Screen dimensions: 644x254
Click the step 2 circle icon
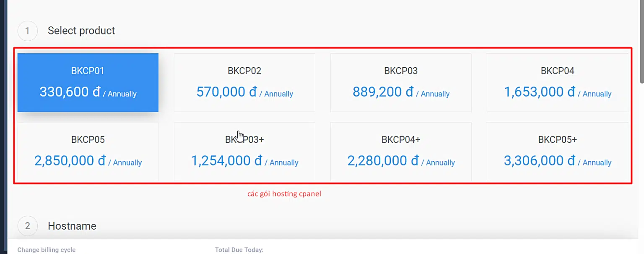[28, 226]
